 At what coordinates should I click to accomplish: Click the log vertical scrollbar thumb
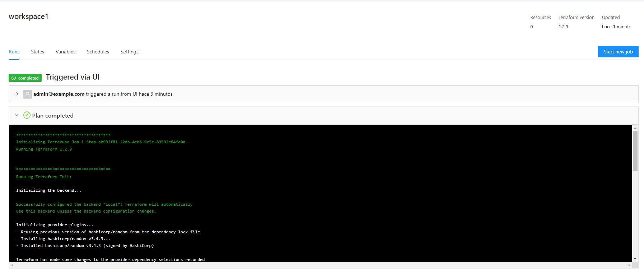point(635,151)
